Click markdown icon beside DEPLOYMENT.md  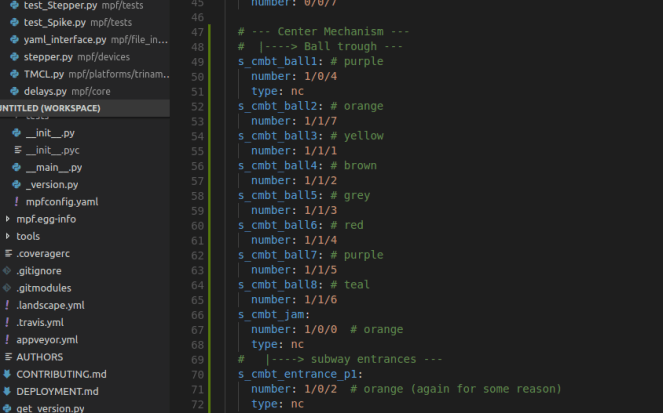coord(7,391)
